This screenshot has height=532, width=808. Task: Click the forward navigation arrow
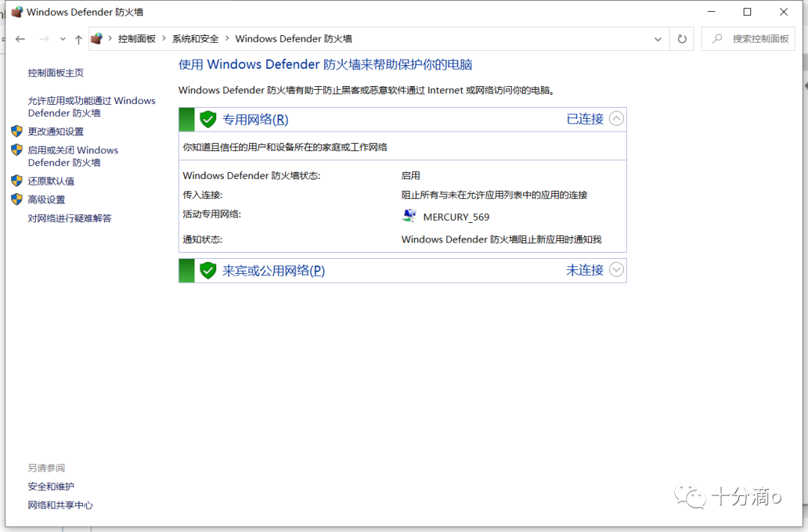tap(44, 39)
